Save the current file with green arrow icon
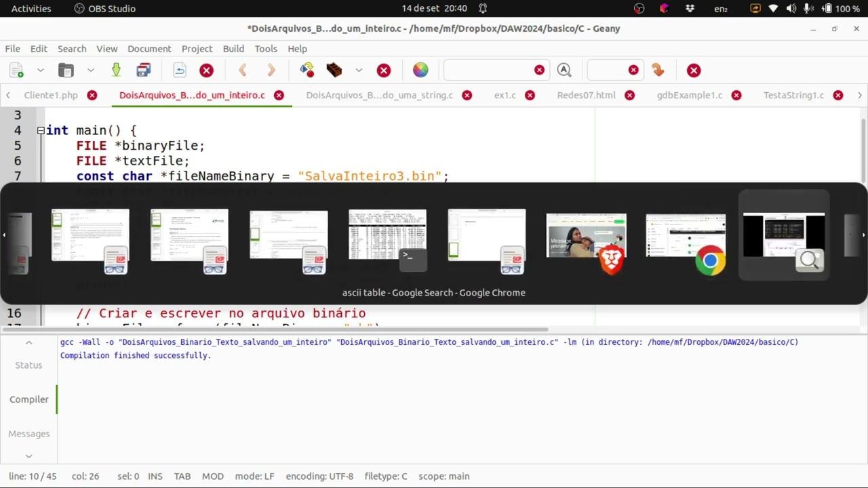 coord(116,70)
